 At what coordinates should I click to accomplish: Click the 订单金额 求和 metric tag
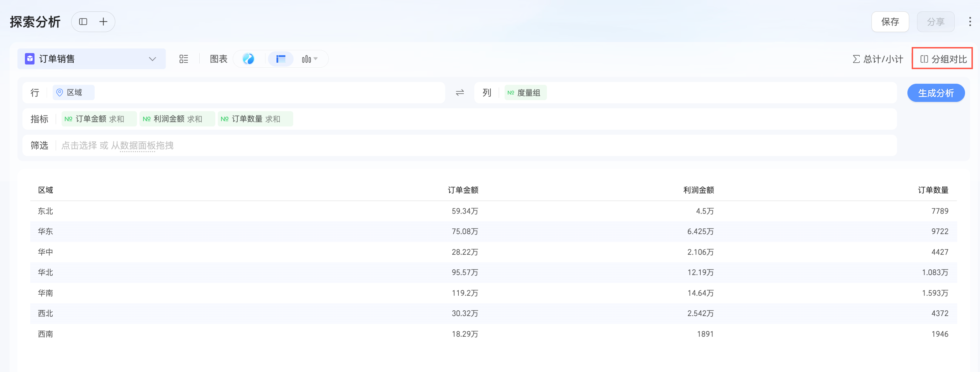pos(99,119)
